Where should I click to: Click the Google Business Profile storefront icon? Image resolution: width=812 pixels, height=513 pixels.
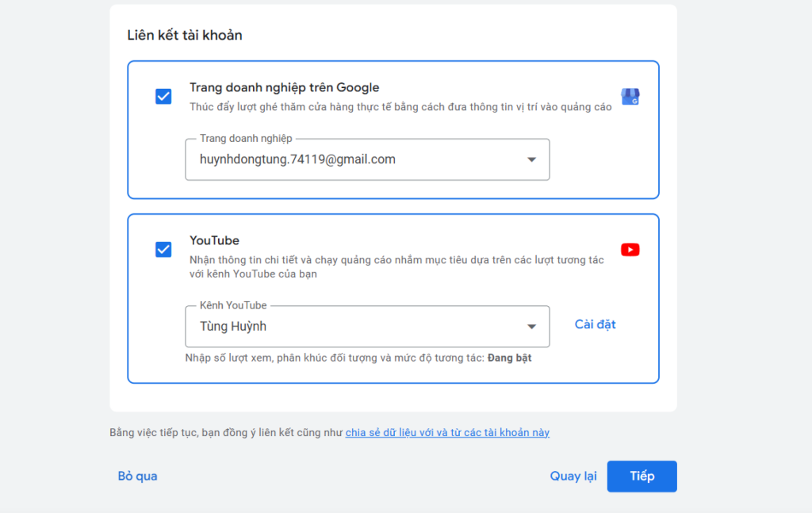point(630,96)
